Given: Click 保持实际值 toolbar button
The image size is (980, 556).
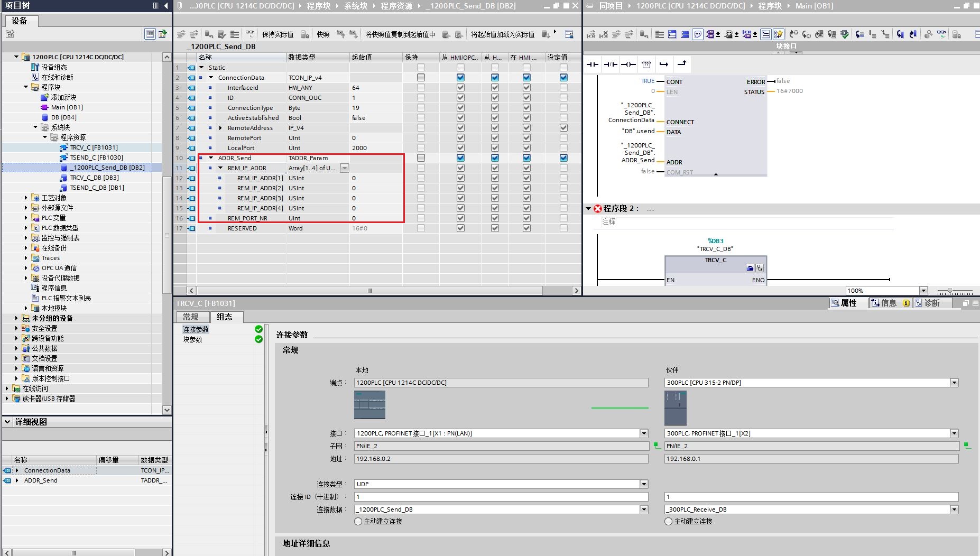Looking at the screenshot, I should pyautogui.click(x=278, y=34).
